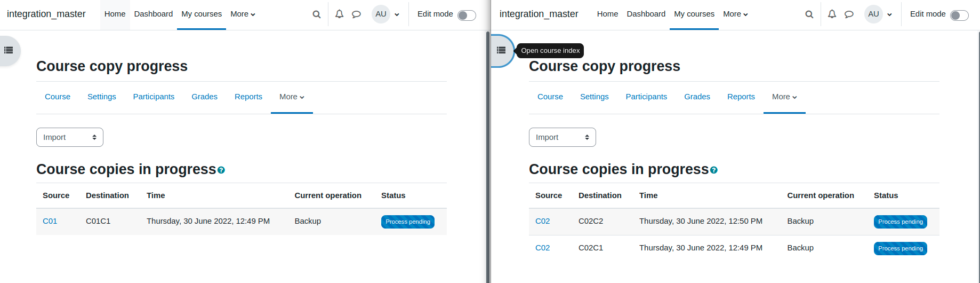This screenshot has height=283, width=980.
Task: Open Dashboard in right window
Action: pyautogui.click(x=646, y=14)
